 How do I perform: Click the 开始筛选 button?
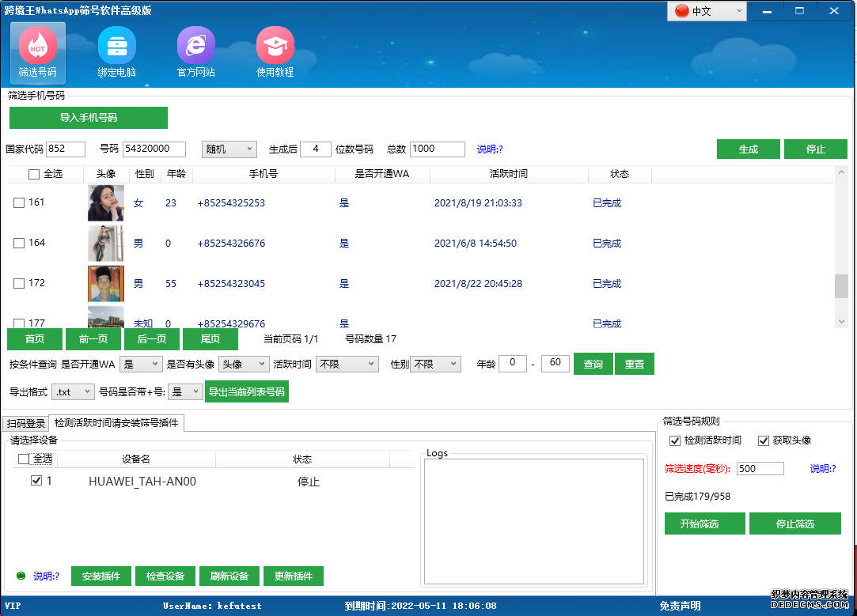(705, 523)
